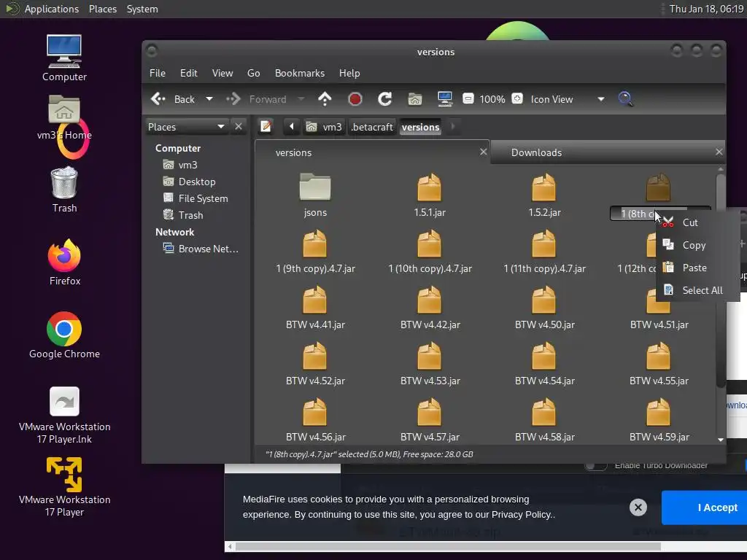Click the Reload toolbar icon

click(x=385, y=99)
